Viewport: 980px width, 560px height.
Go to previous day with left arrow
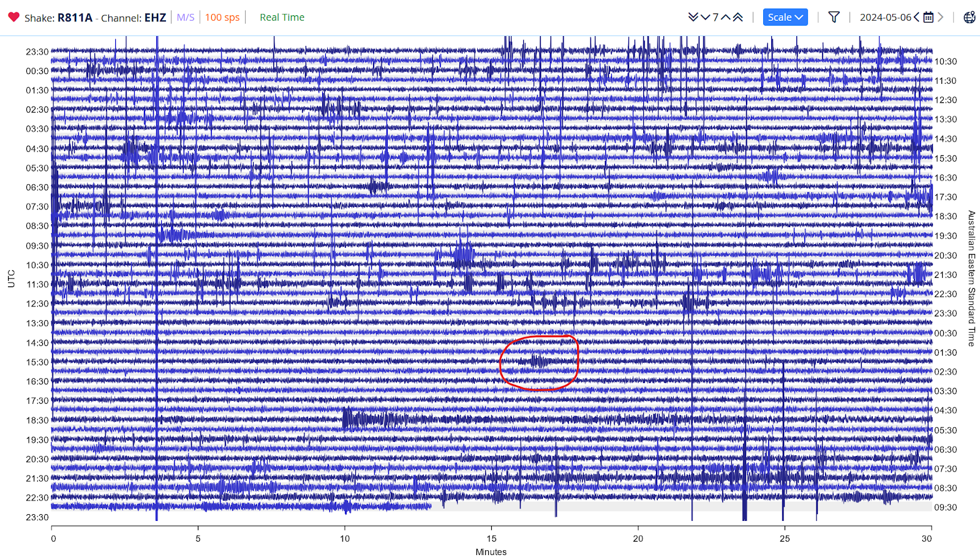917,17
